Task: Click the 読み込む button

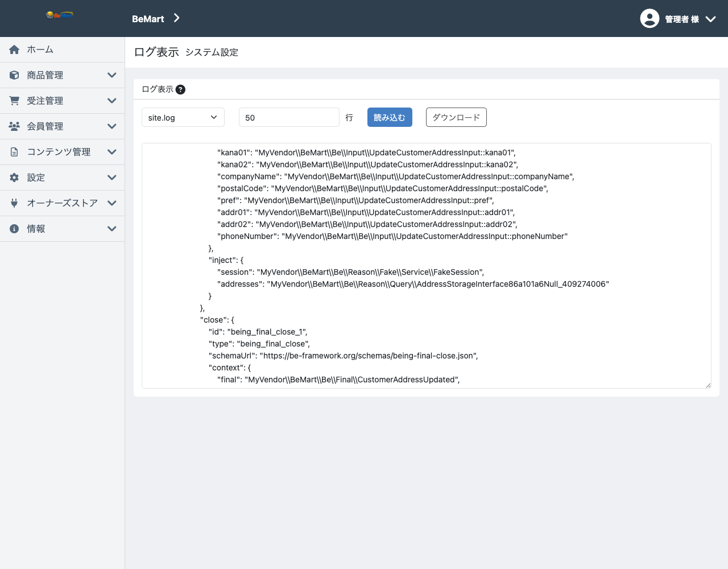Action: click(390, 117)
